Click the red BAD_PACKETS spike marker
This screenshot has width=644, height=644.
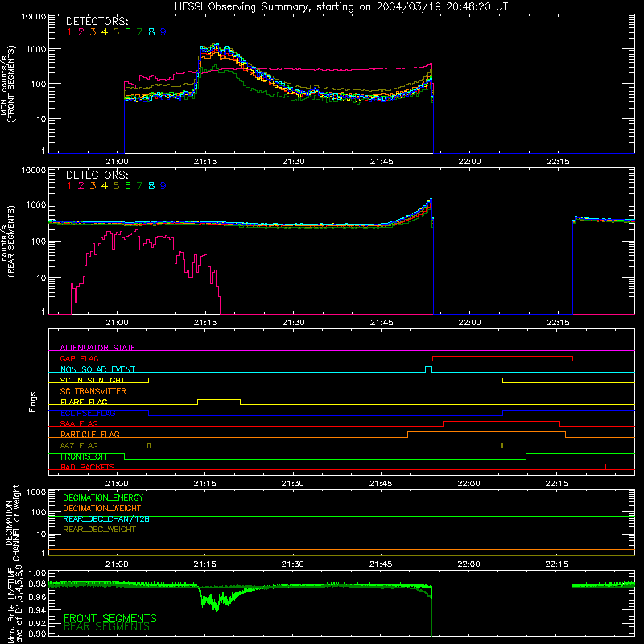tap(605, 467)
